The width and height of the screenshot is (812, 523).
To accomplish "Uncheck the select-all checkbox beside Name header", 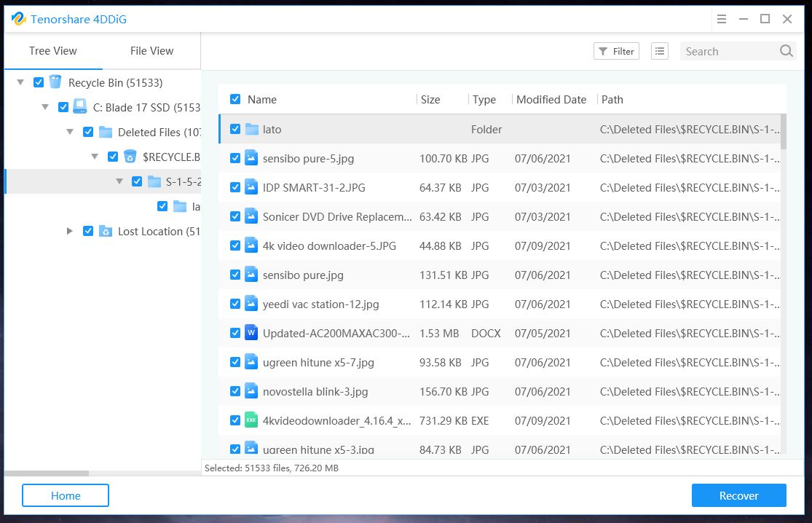I will click(235, 100).
